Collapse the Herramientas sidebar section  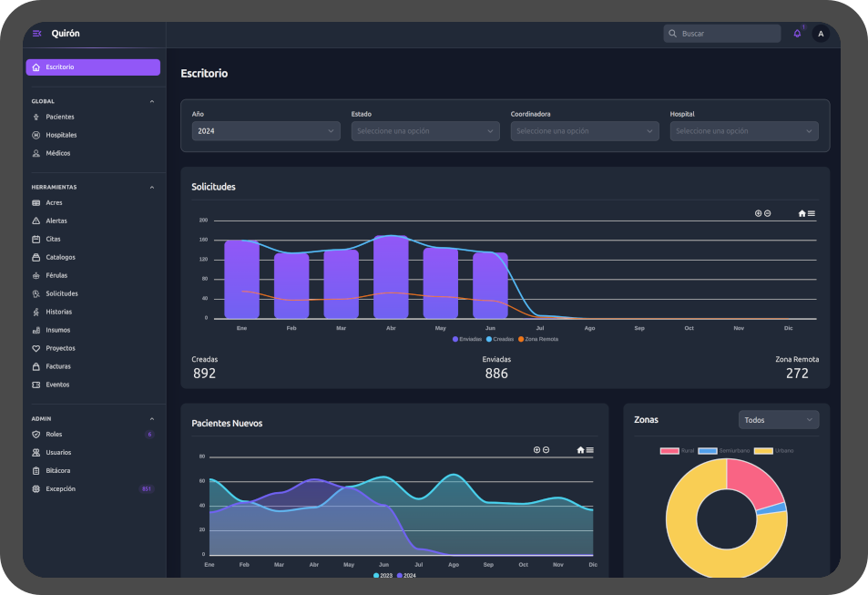(152, 187)
